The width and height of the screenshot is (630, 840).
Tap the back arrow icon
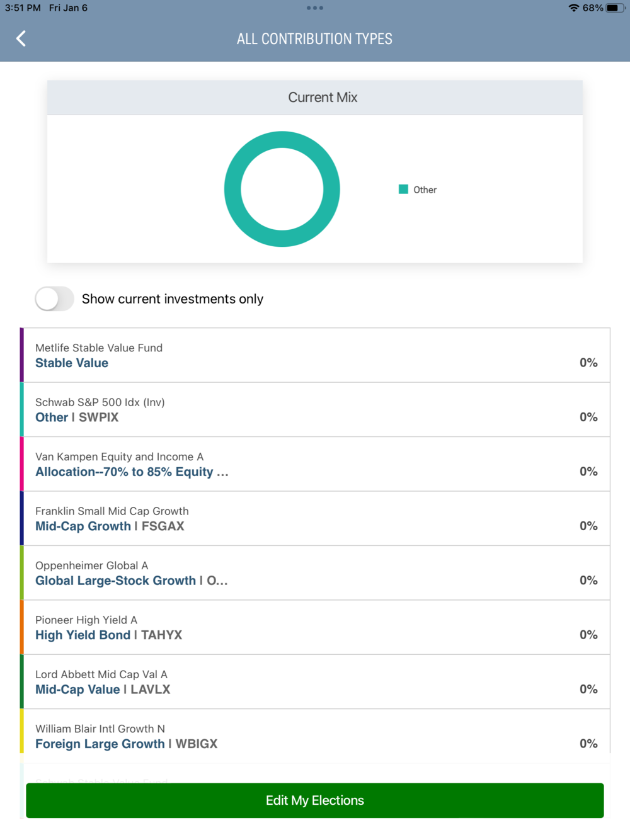point(21,38)
